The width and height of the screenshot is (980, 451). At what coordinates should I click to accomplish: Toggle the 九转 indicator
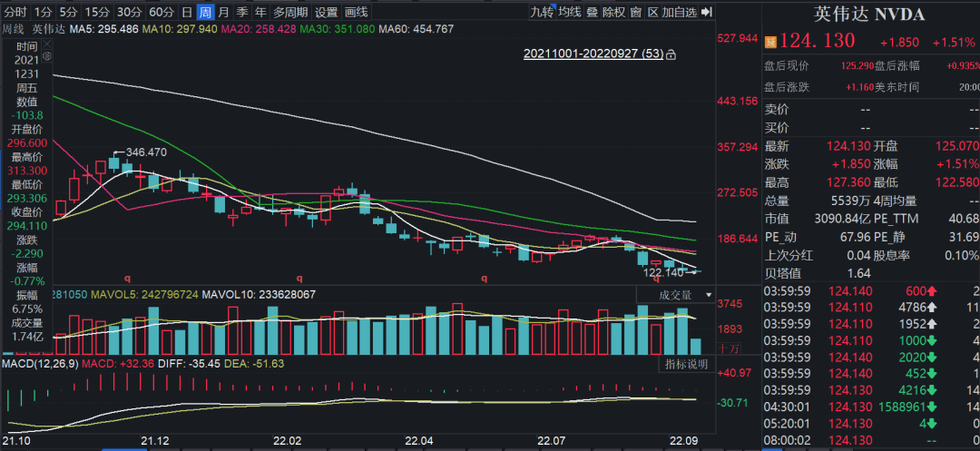pos(542,12)
